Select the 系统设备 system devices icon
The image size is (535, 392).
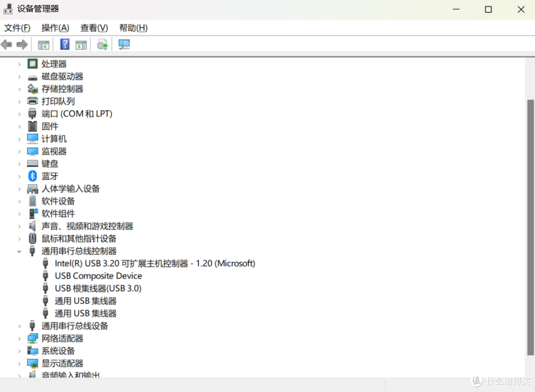[x=32, y=351]
